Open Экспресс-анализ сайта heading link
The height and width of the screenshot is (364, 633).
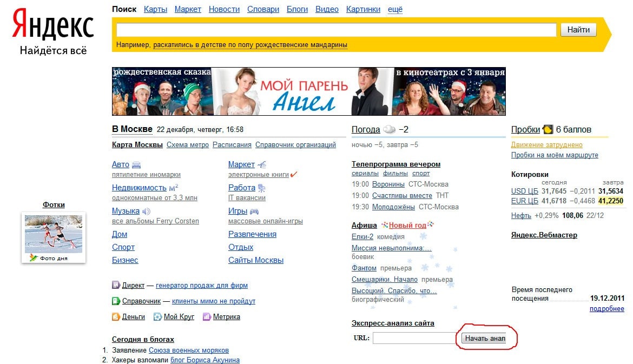393,323
